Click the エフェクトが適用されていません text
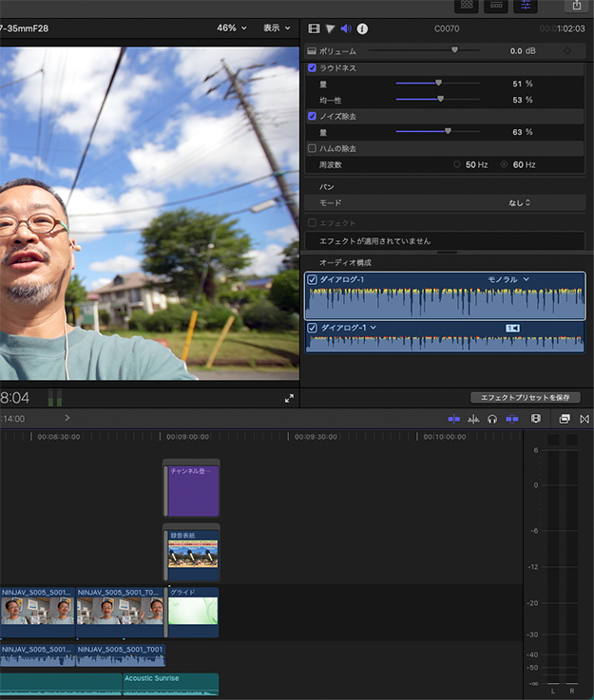Viewport: 594px width, 700px height. coord(374,241)
